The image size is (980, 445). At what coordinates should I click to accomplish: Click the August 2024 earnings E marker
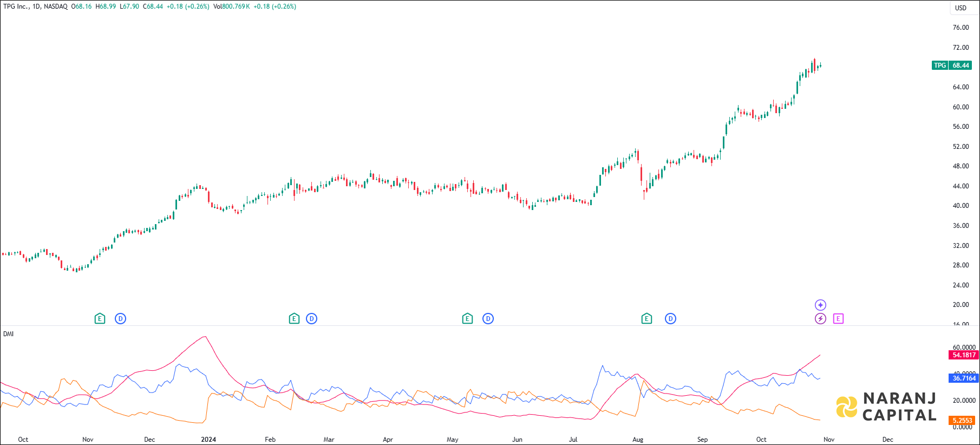[x=646, y=319]
